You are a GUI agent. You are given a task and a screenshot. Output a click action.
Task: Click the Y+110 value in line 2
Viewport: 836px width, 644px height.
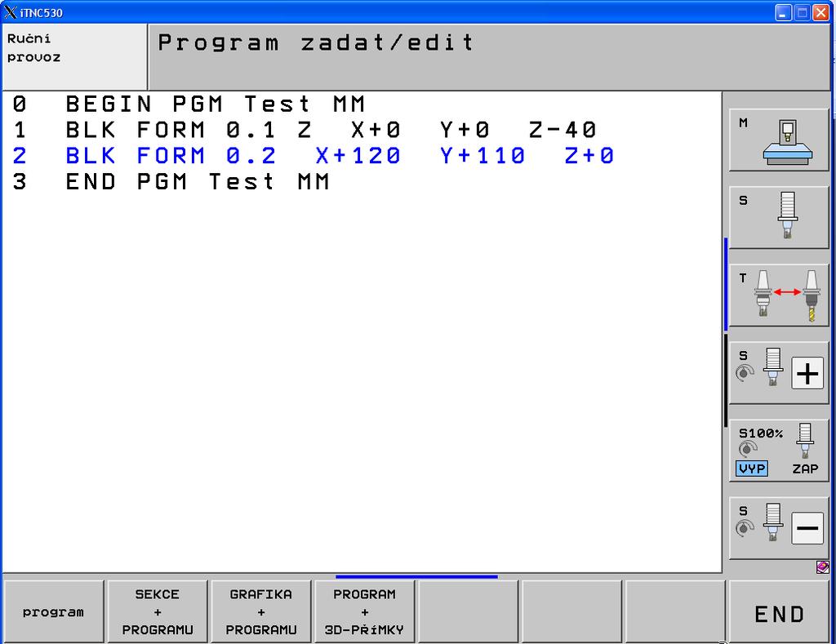tap(482, 156)
